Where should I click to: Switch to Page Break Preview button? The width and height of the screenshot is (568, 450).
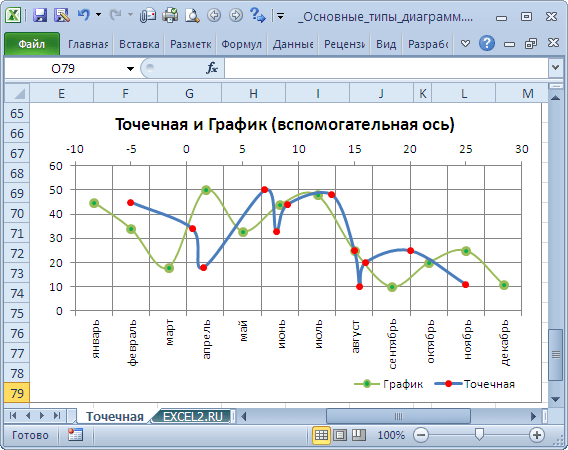(x=359, y=435)
